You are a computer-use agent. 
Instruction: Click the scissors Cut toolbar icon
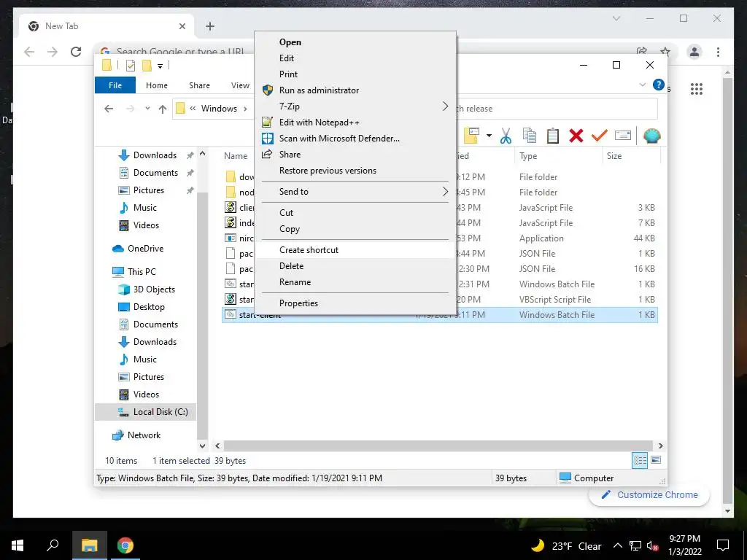click(506, 136)
